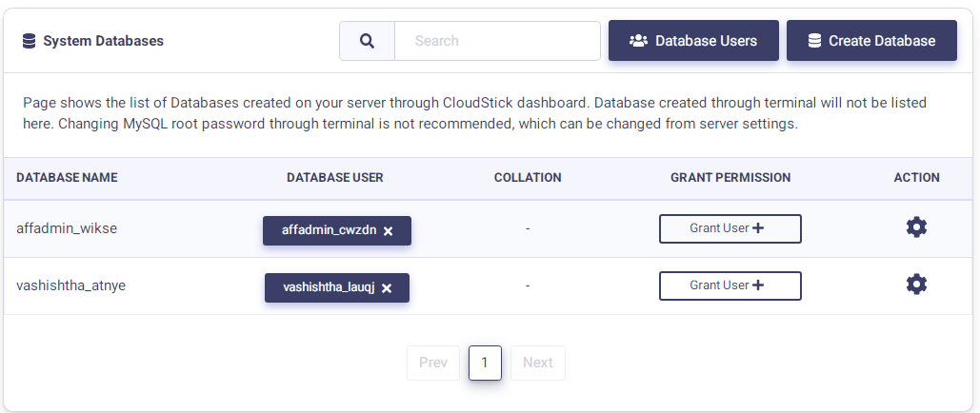Click the Database User column header
The image size is (980, 413).
click(335, 178)
